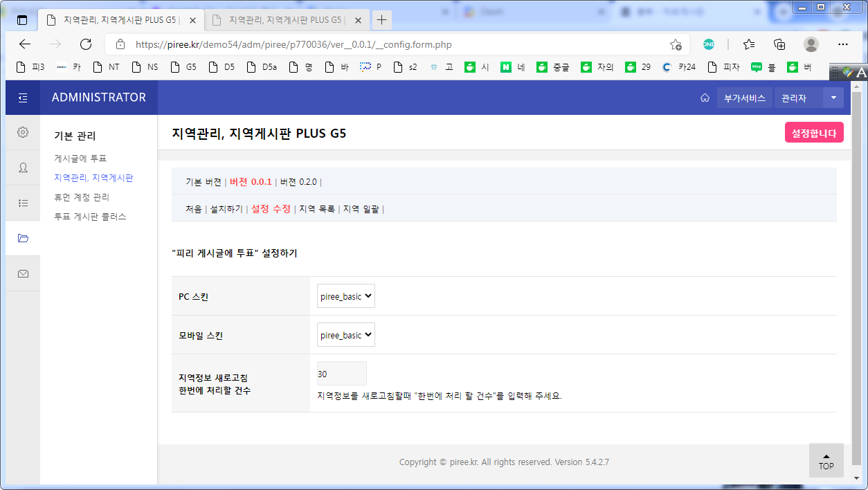Select 버전 0.2.0 version link
This screenshot has height=490, width=868.
(298, 182)
